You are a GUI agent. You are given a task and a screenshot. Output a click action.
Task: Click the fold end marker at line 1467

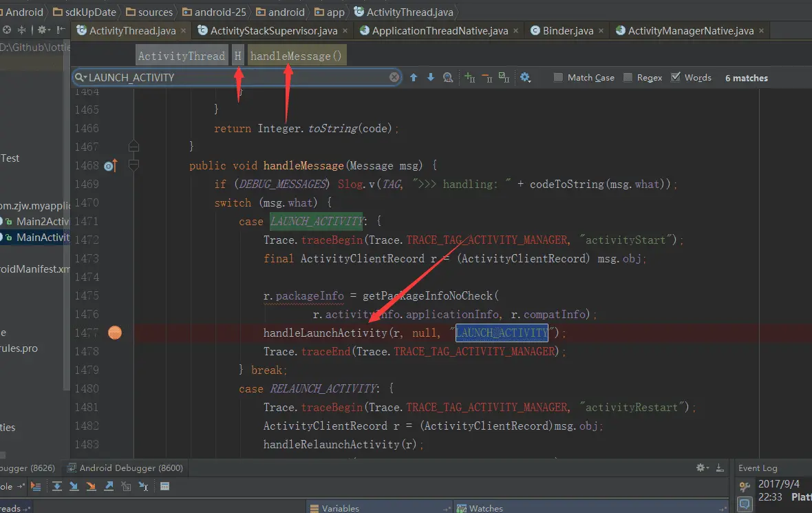point(133,146)
